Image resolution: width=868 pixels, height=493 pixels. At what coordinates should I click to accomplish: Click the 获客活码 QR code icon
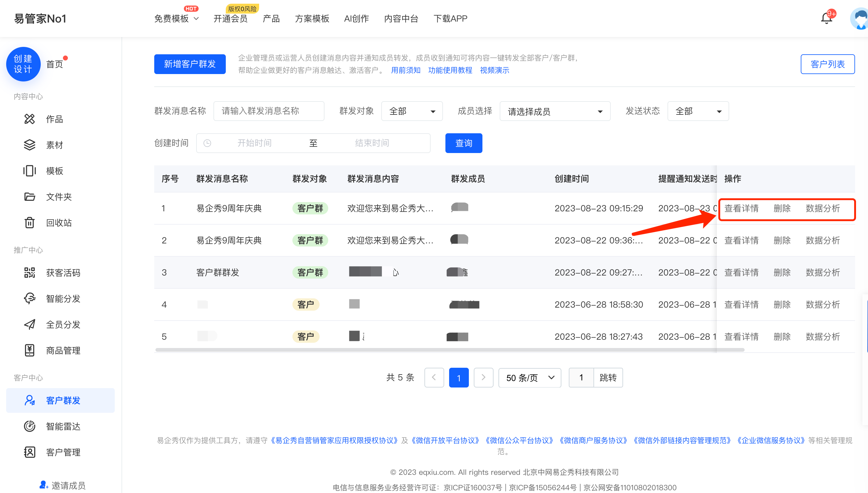pyautogui.click(x=29, y=273)
